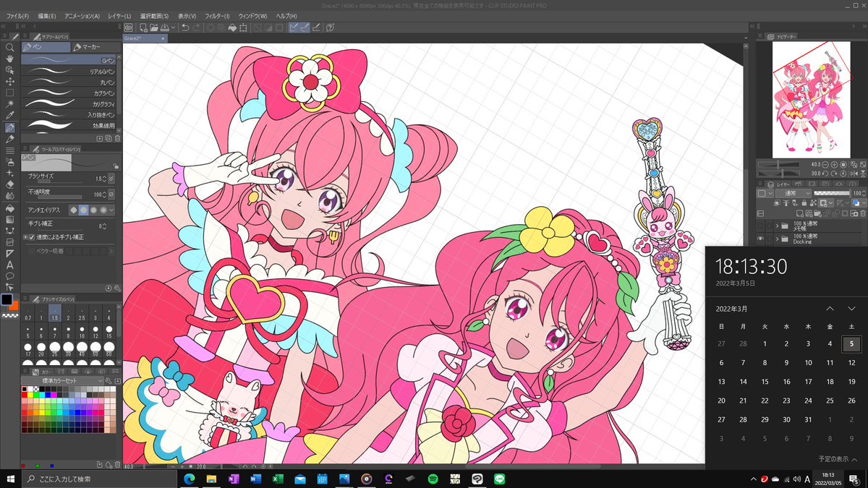The height and width of the screenshot is (488, 868).
Task: Delete sub tool trash icon
Action: click(x=118, y=137)
